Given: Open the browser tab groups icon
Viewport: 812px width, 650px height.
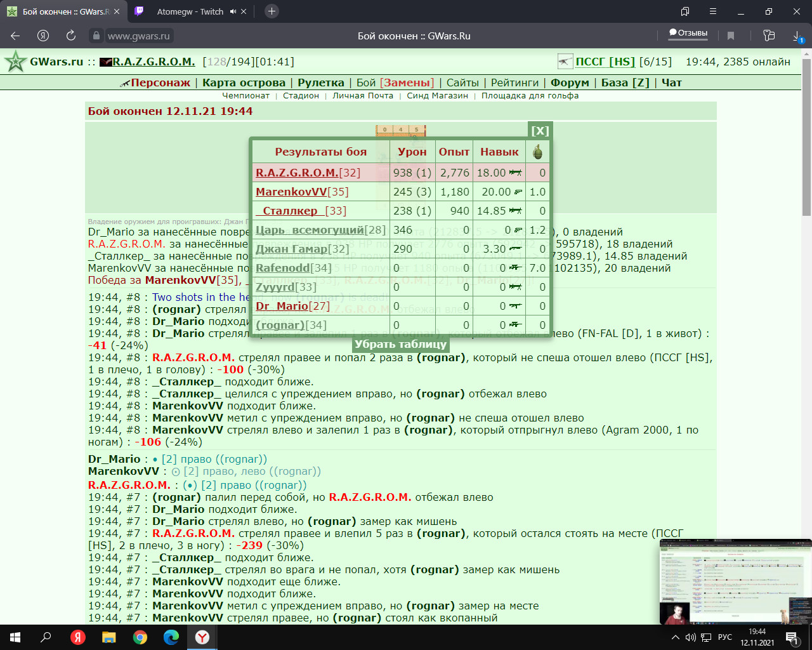Looking at the screenshot, I should [x=685, y=11].
